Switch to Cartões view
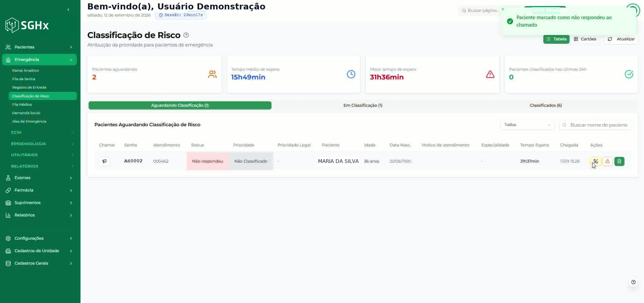Viewport: 644px width, 303px height. (585, 39)
